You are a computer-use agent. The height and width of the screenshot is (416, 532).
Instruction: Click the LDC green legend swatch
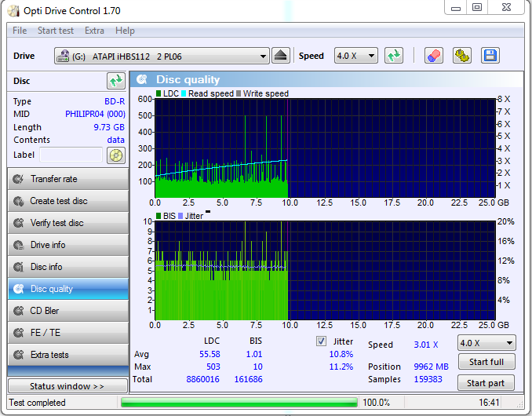159,93
